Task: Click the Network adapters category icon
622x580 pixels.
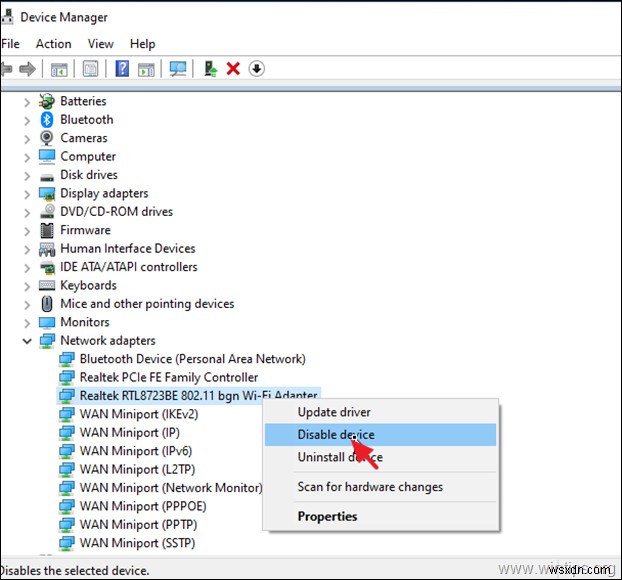Action: pyautogui.click(x=47, y=341)
